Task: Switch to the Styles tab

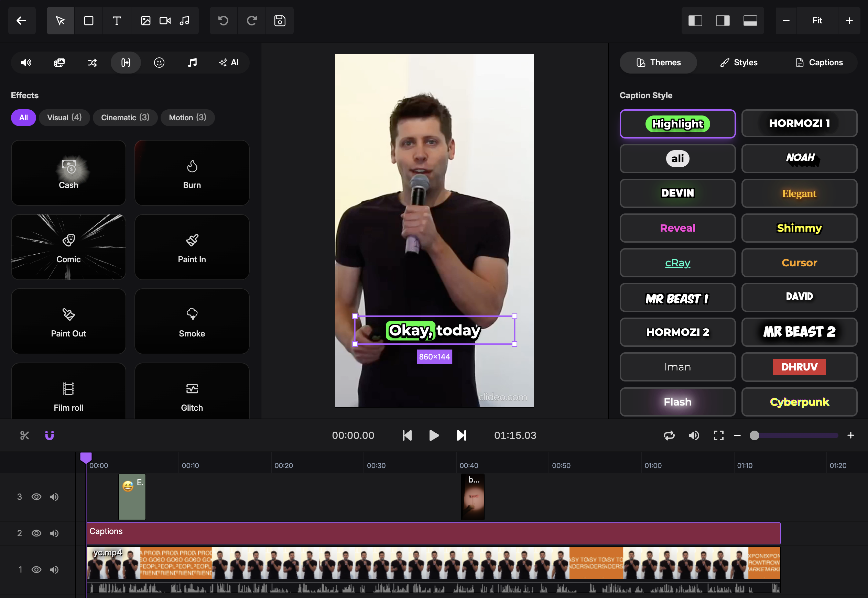Action: pos(739,63)
